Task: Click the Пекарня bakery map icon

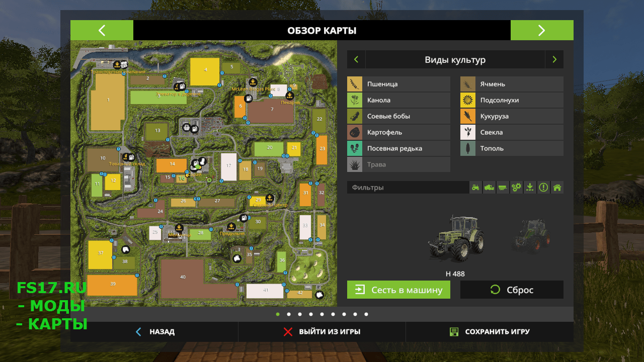Action: 289,95
